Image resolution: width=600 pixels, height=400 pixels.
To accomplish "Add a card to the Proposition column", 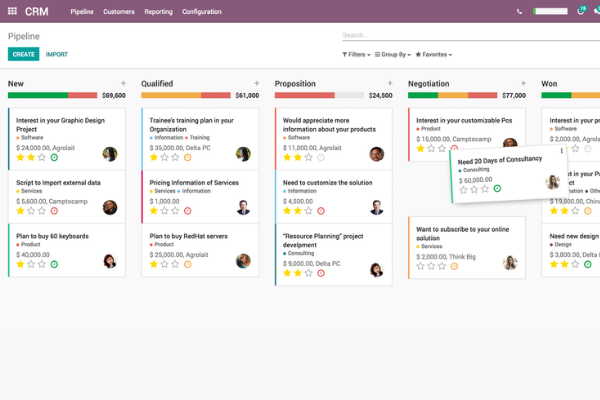I will [390, 83].
